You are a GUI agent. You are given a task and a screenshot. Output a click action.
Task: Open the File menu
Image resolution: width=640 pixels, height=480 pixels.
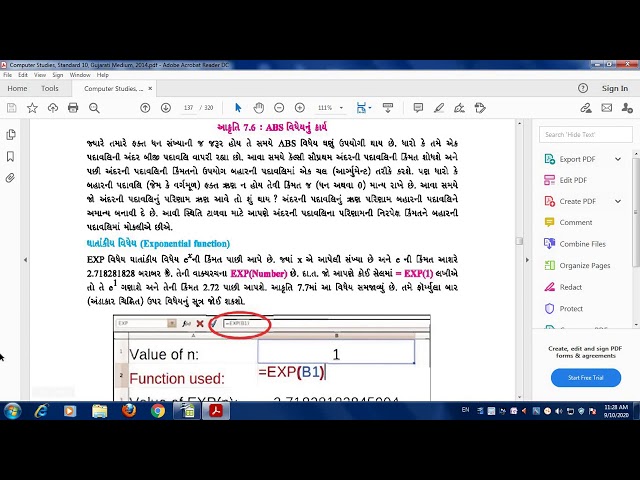7,75
